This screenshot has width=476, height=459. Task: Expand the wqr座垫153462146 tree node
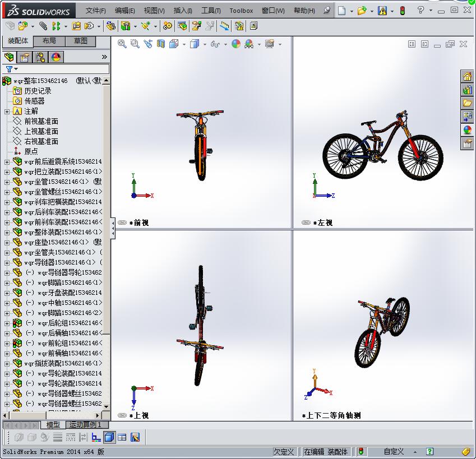[x=7, y=243]
